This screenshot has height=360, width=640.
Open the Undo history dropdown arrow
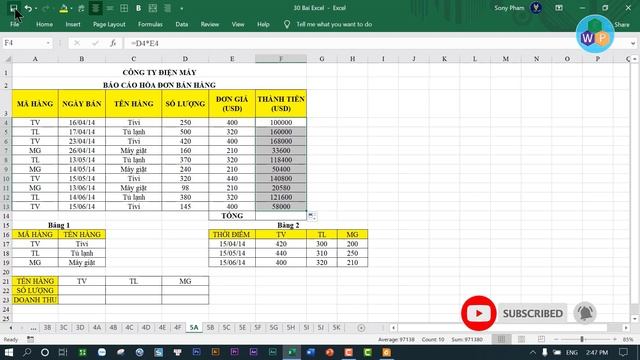(x=36, y=8)
